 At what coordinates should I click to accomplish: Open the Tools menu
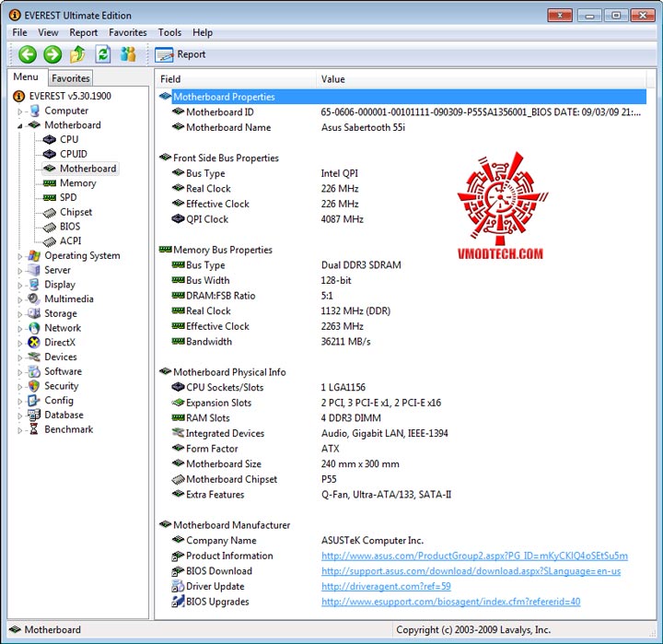click(x=169, y=32)
